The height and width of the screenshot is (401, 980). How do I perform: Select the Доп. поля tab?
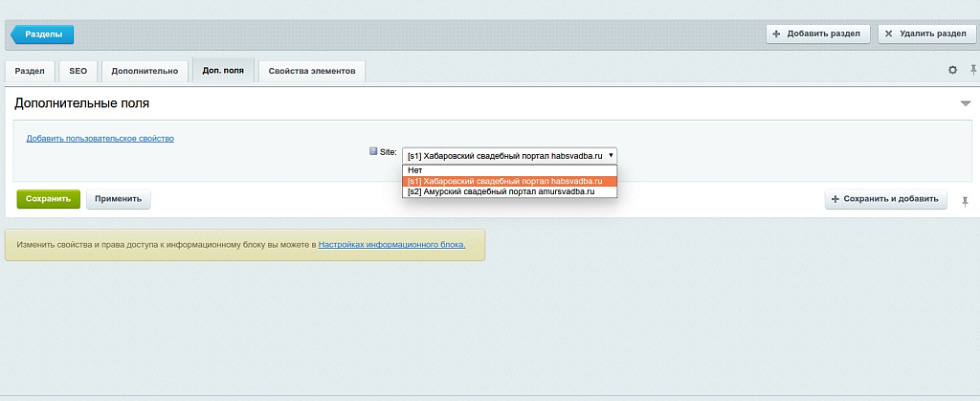click(223, 71)
